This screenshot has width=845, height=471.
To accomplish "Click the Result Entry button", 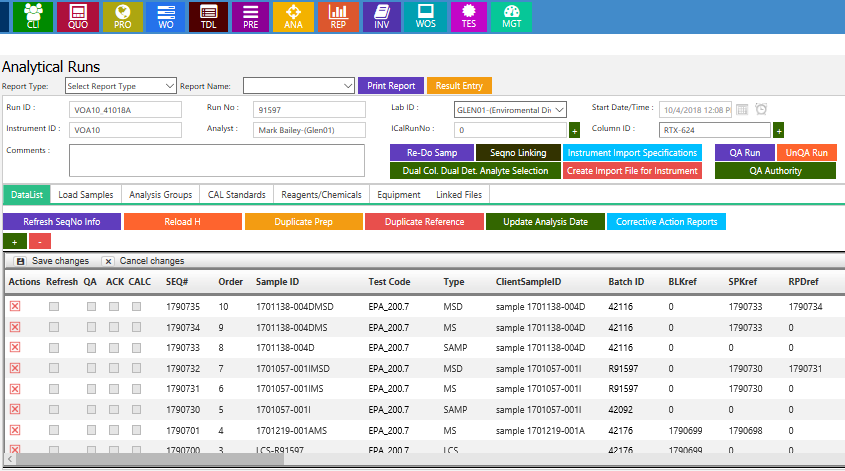I will [459, 86].
